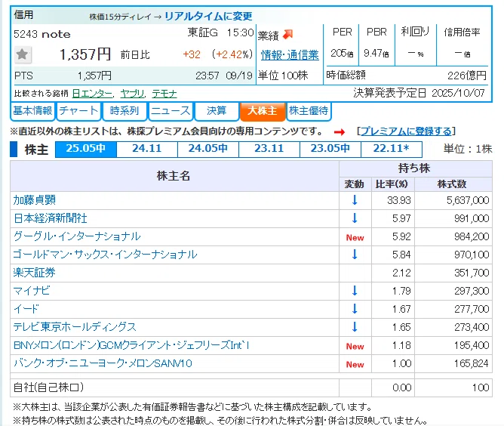The width and height of the screenshot is (504, 426).
Task: Select the 23.11 shareholder period
Action: click(x=269, y=149)
